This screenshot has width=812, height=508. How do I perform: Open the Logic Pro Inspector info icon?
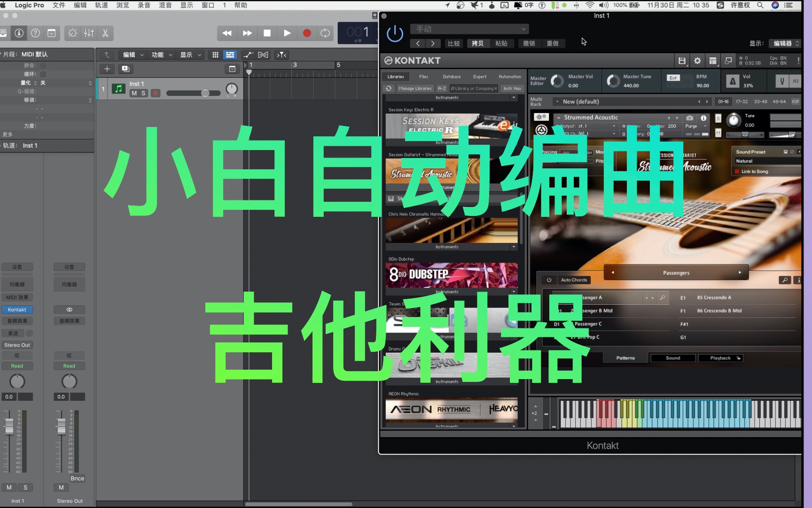point(19,33)
